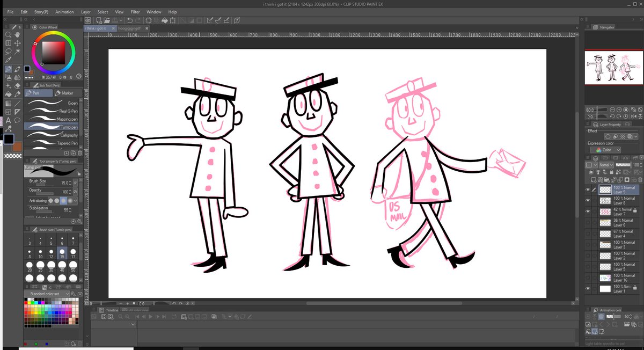Open the File menu
644x350 pixels.
point(10,12)
